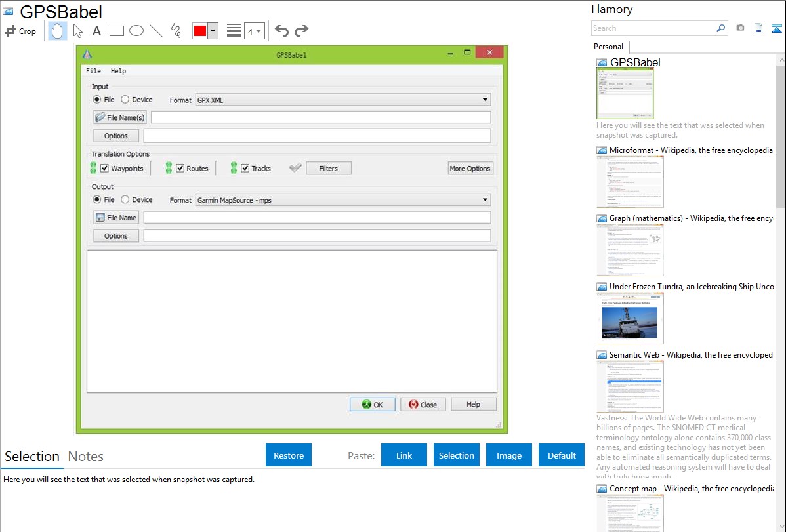The image size is (786, 532).
Task: Click the output File Name button
Action: 115,218
